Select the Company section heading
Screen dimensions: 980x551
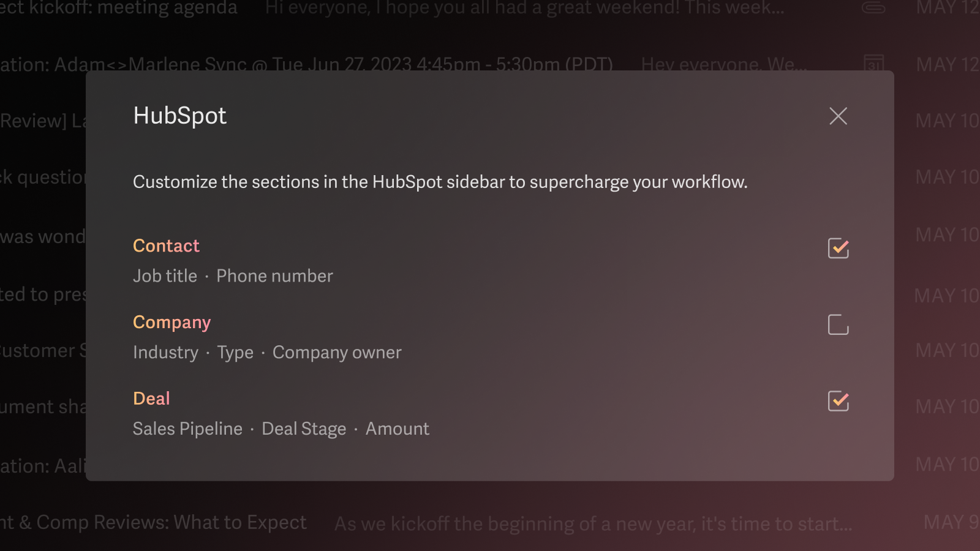[x=171, y=322]
